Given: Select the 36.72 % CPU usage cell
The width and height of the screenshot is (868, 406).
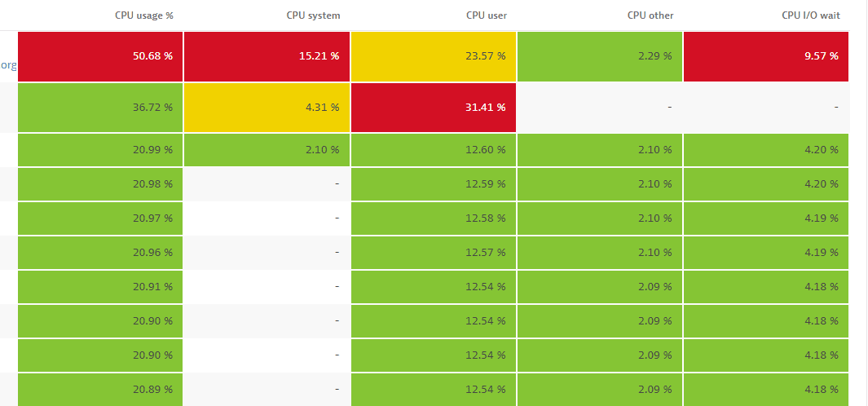Looking at the screenshot, I should pos(100,107).
